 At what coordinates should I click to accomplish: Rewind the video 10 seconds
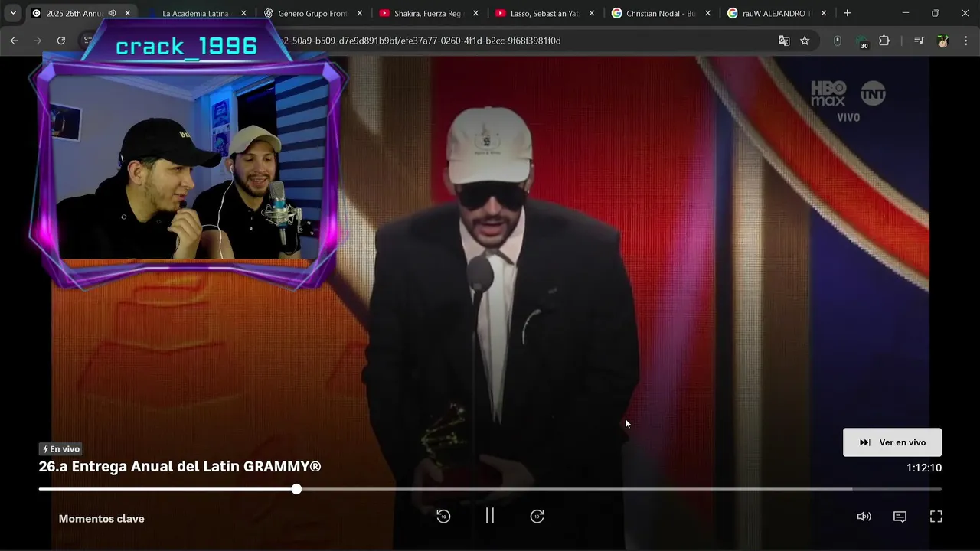click(443, 517)
